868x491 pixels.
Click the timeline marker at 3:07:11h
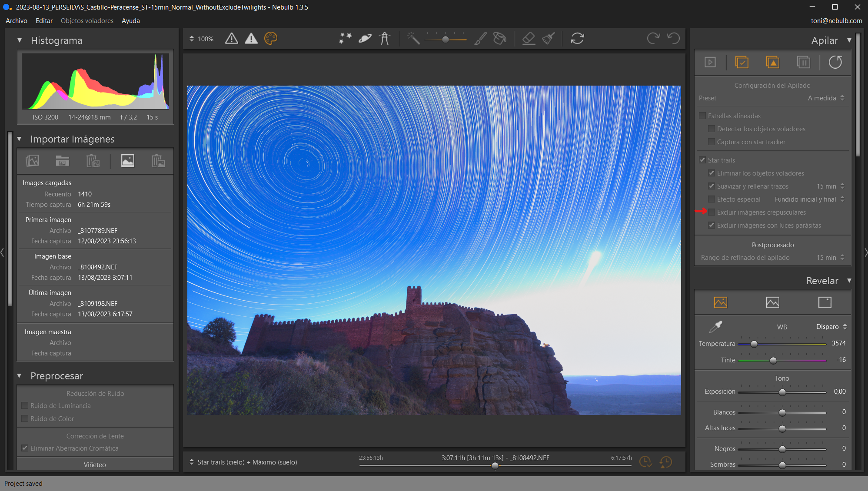pos(495,465)
